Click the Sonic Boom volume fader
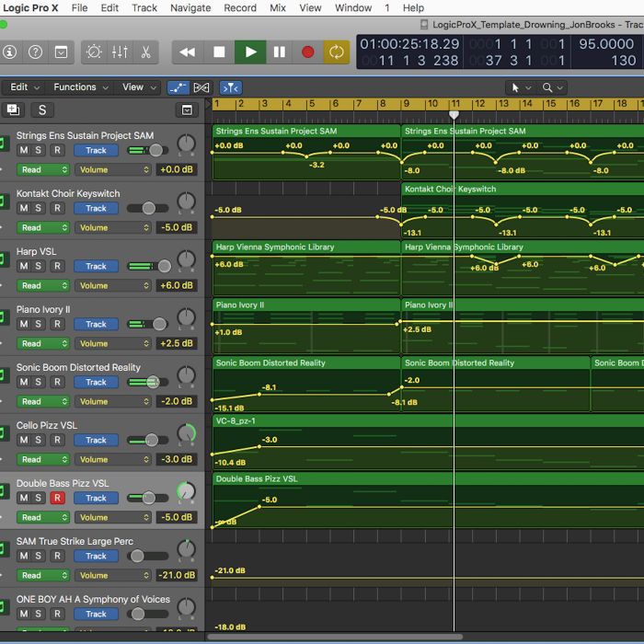644x644 pixels. [153, 382]
